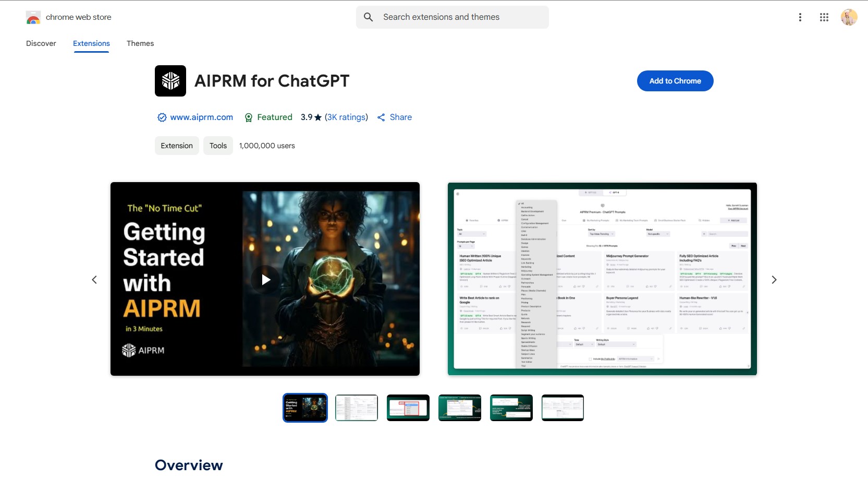
Task: Click the search magnifier icon
Action: 368,17
